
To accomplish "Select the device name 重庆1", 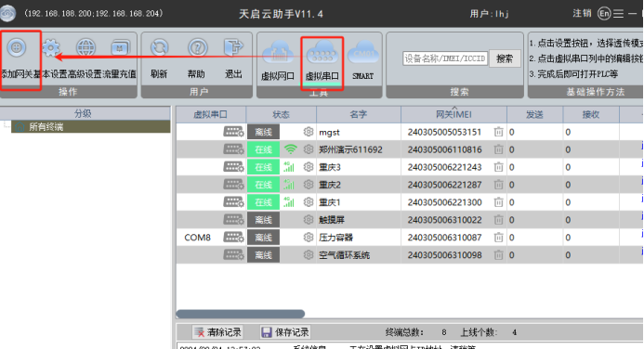I will tap(330, 202).
